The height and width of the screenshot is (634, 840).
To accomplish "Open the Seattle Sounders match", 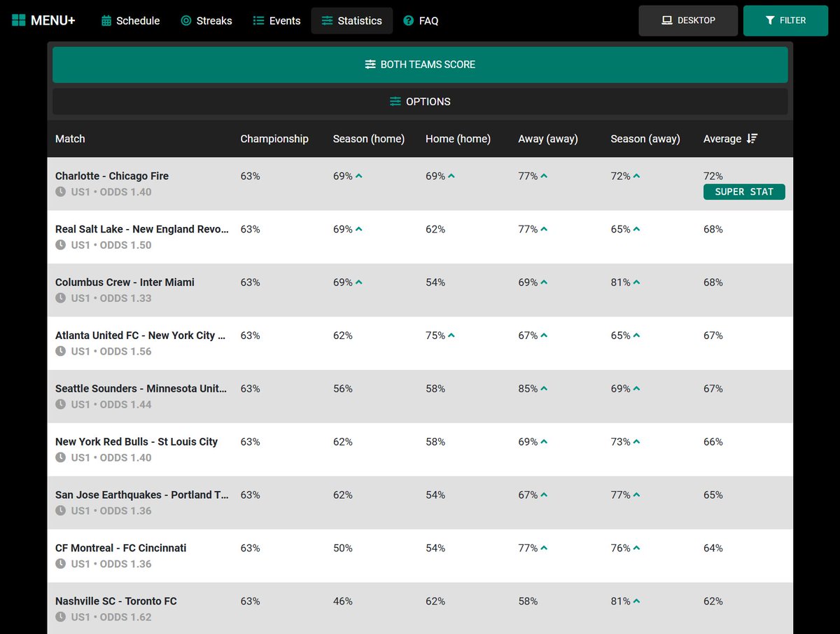I will coord(141,389).
